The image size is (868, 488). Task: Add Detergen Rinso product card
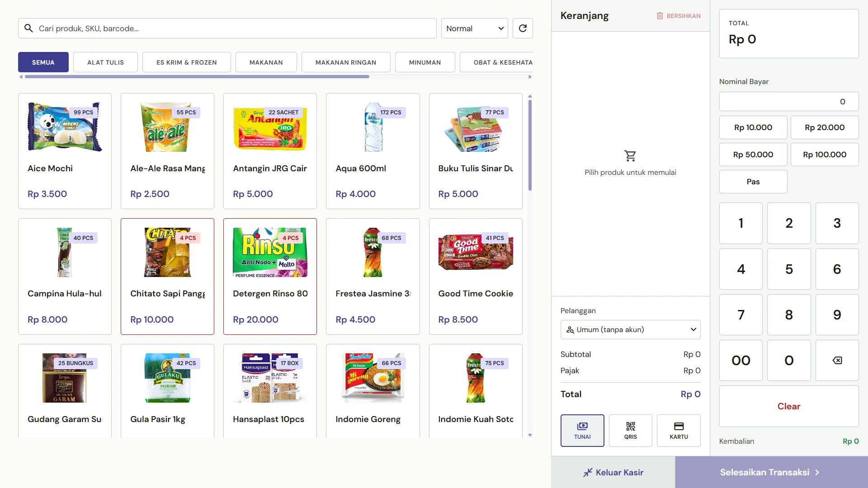coord(270,277)
